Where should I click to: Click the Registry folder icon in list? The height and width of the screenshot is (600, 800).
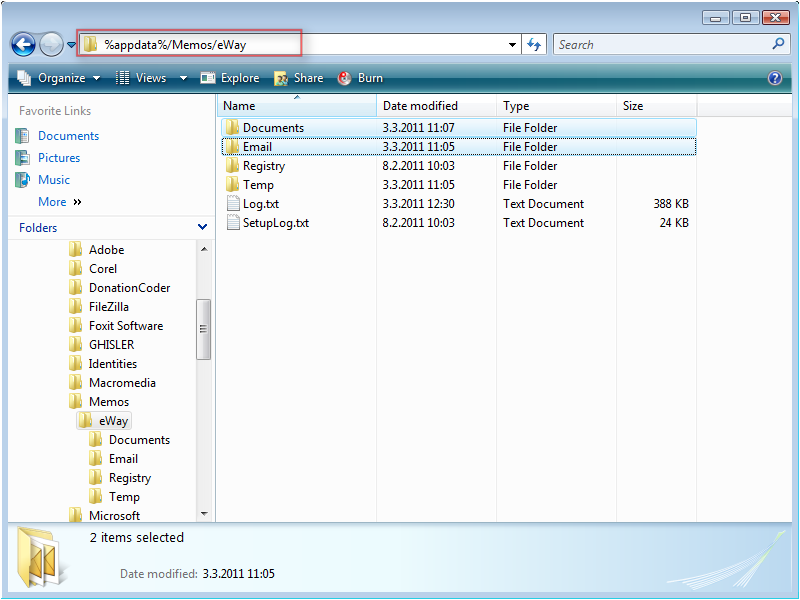click(x=232, y=165)
